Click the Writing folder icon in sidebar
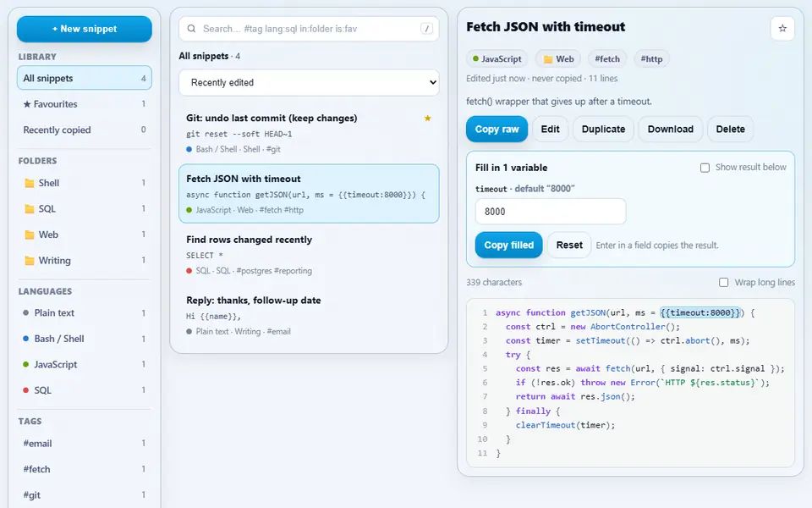 coord(30,261)
